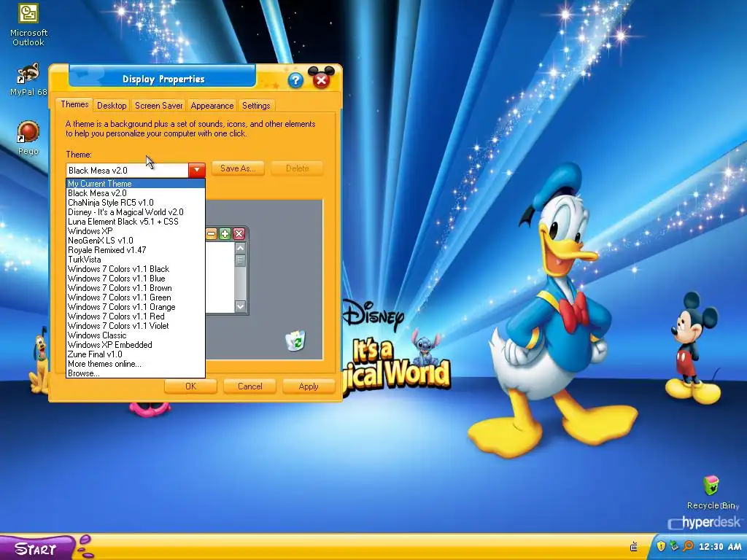This screenshot has height=560, width=747.
Task: Switch to the Desktop tab
Action: point(112,106)
